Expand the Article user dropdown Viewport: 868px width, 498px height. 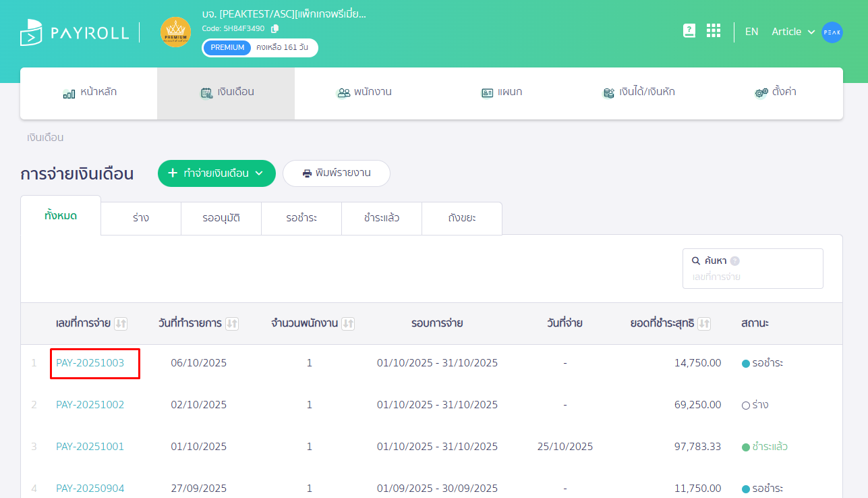click(x=793, y=32)
